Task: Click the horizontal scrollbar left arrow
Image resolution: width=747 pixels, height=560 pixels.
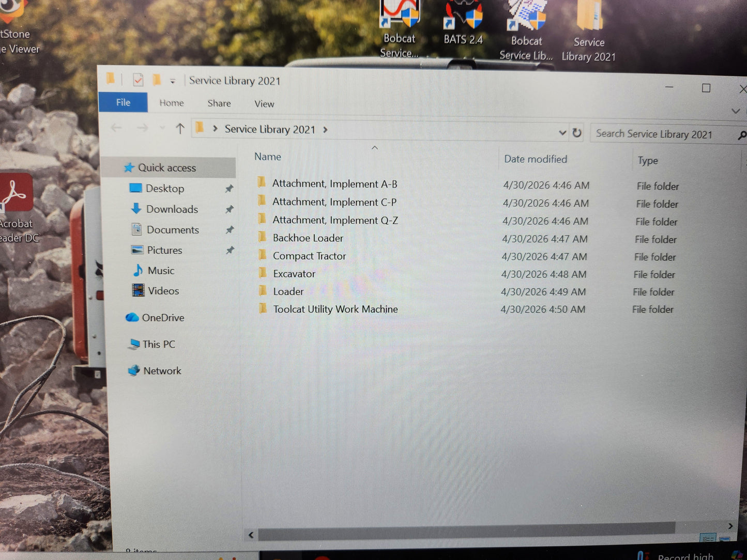Action: coord(251,535)
